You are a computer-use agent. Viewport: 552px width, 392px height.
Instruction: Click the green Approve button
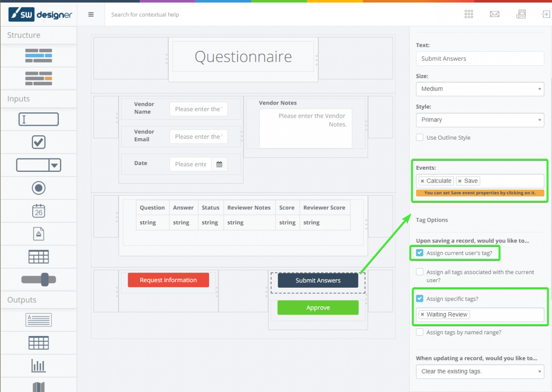pyautogui.click(x=318, y=308)
